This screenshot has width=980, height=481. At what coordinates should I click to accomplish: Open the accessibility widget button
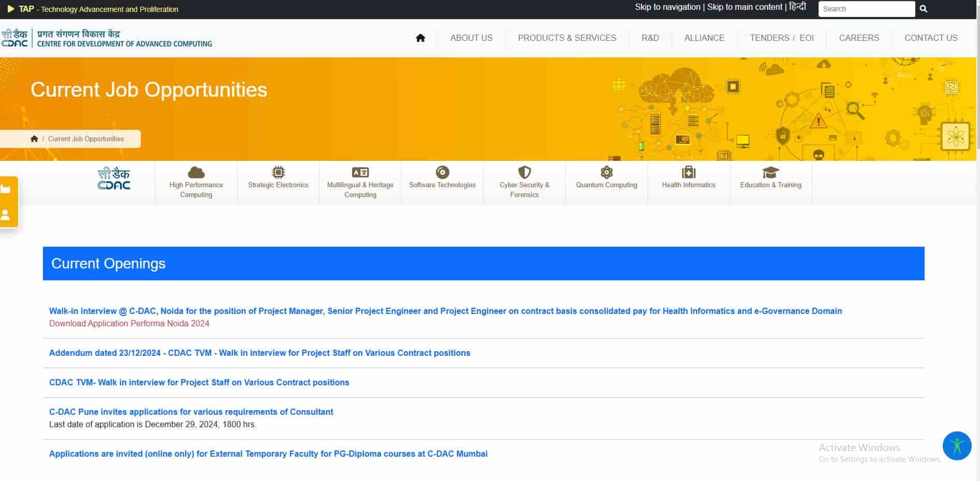coord(957,446)
